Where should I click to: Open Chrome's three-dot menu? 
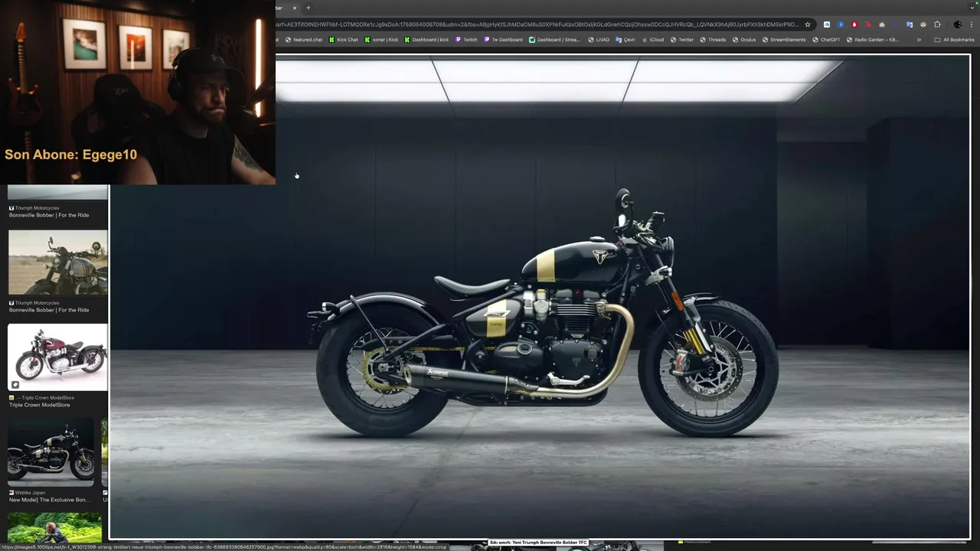click(972, 24)
